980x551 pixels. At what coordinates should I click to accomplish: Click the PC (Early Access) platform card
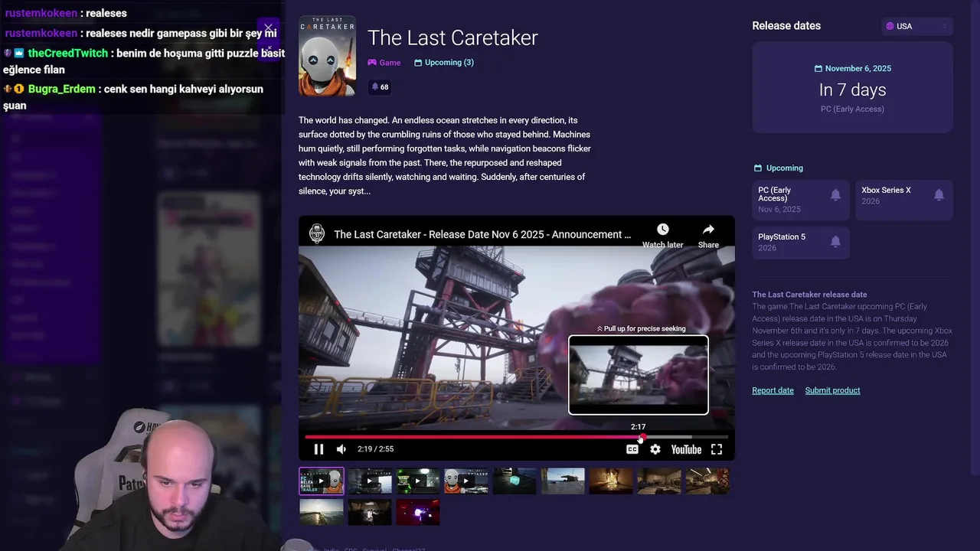pyautogui.click(x=800, y=201)
